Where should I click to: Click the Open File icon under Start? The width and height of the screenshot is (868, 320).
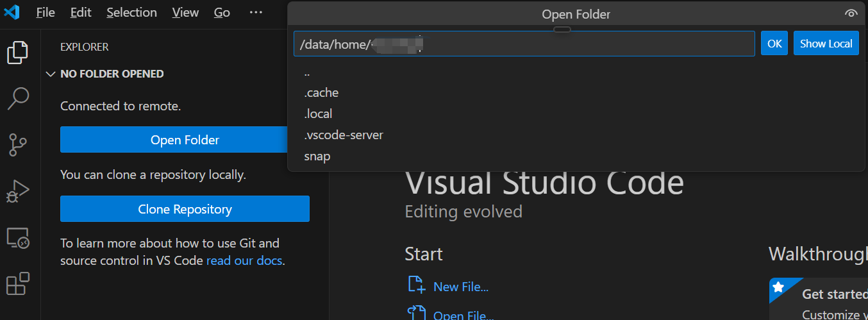416,314
